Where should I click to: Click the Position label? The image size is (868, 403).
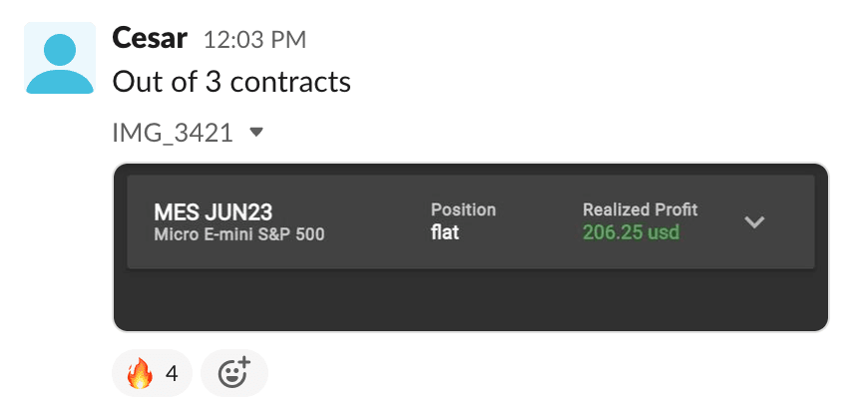pyautogui.click(x=463, y=209)
